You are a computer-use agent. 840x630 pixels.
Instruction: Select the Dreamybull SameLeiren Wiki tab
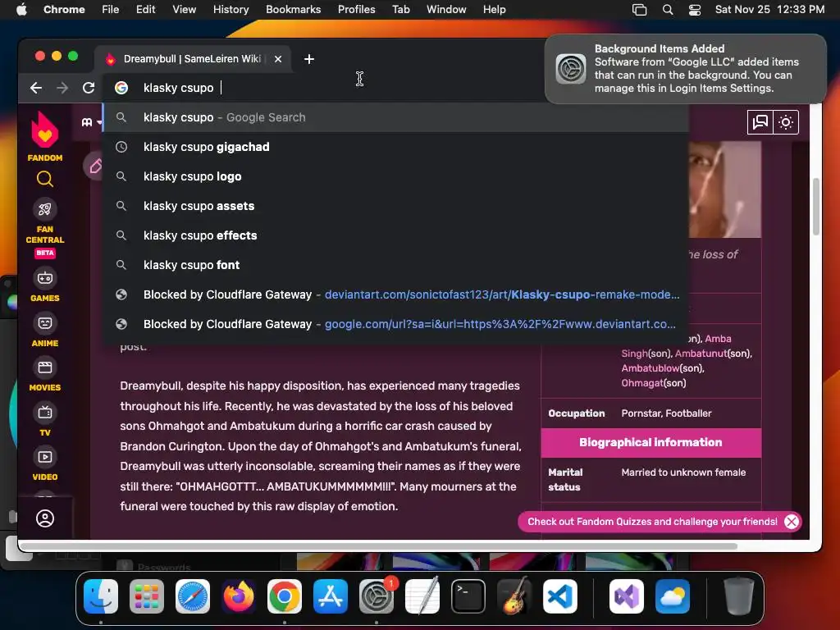tap(192, 59)
